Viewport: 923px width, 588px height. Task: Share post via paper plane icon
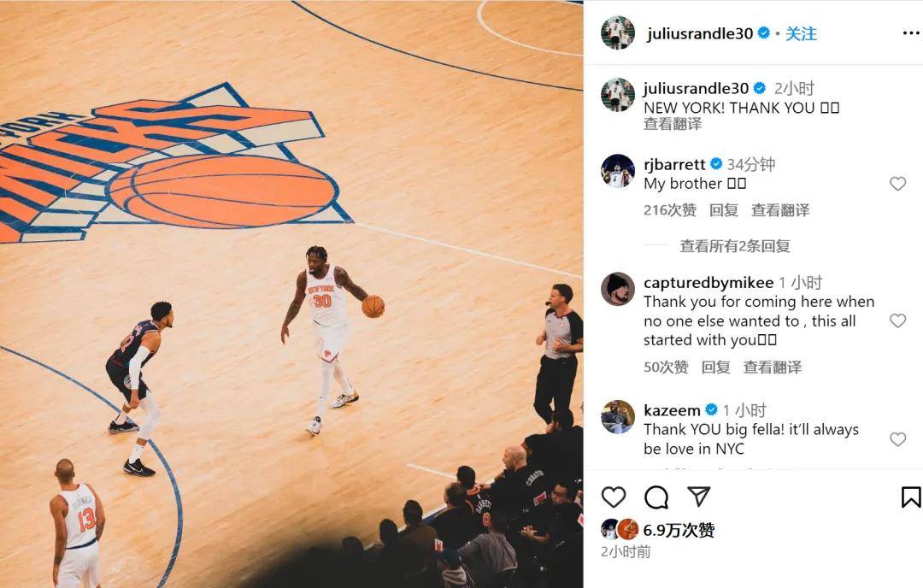pos(699,497)
